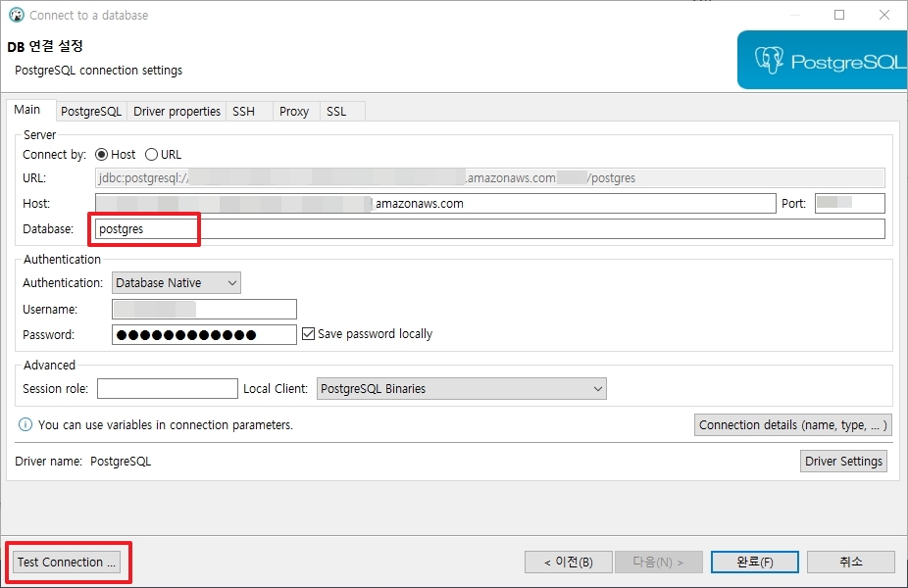Open Driver Settings
This screenshot has width=908, height=588.
843,462
